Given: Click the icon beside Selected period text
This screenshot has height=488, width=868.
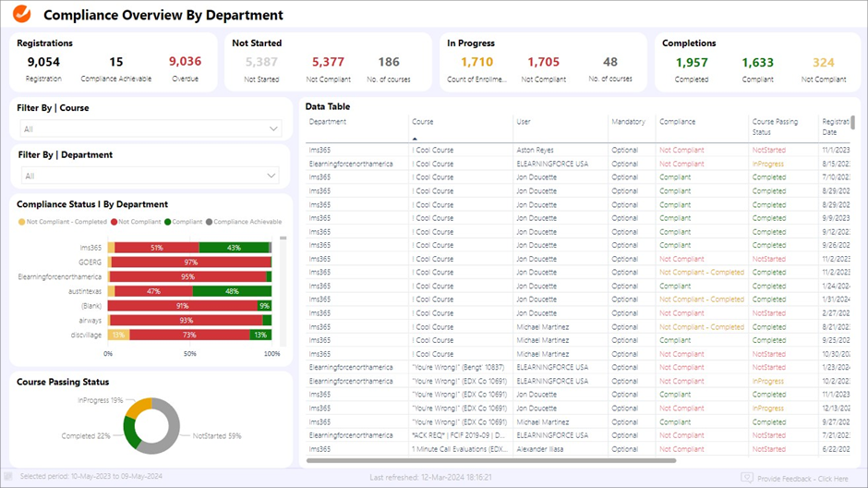Looking at the screenshot, I should click(9, 477).
